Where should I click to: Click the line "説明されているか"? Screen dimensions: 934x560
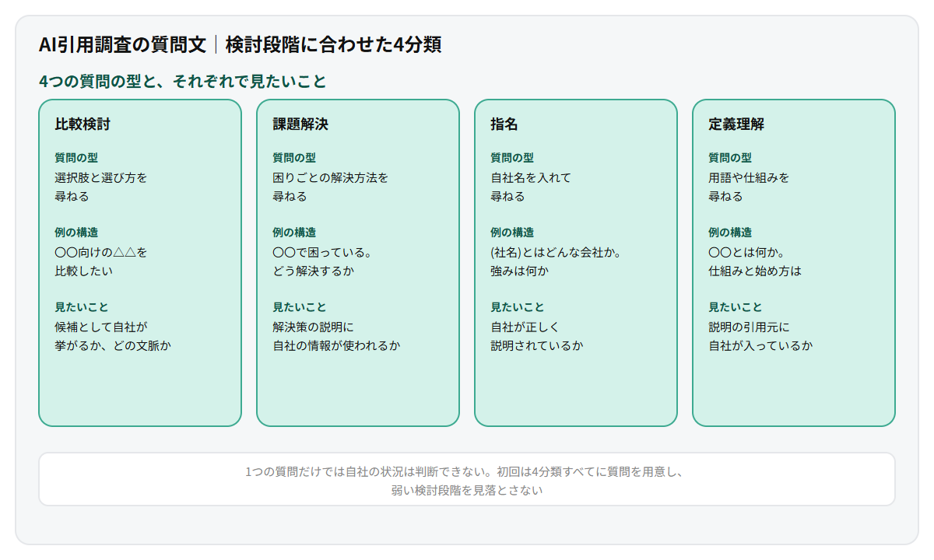coord(537,345)
